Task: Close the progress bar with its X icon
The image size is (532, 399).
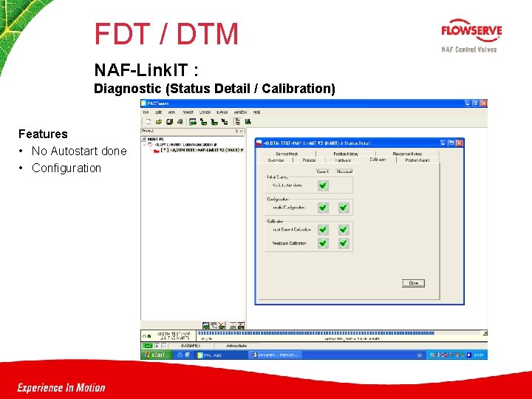Action: click(x=485, y=333)
